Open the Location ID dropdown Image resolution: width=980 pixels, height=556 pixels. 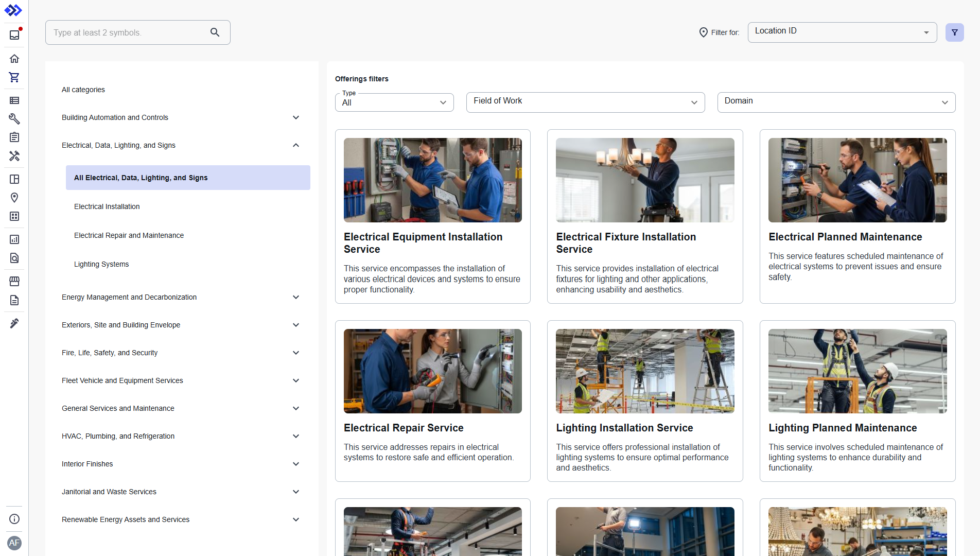pos(842,32)
